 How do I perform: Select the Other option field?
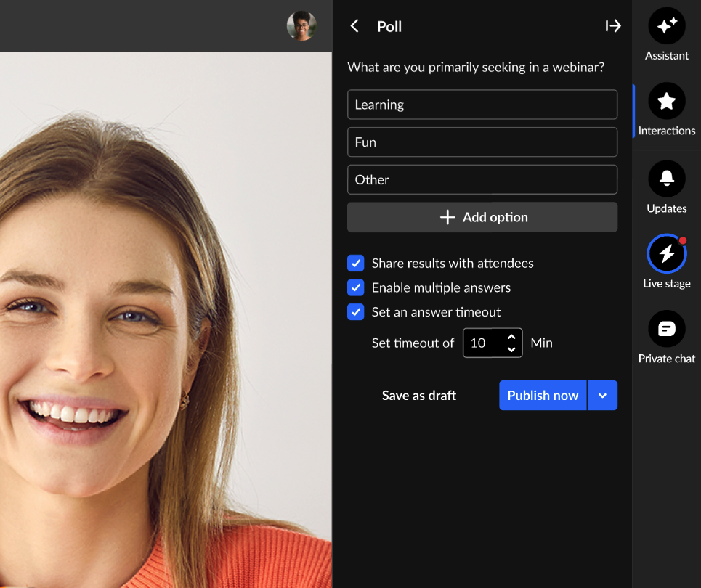click(x=482, y=180)
